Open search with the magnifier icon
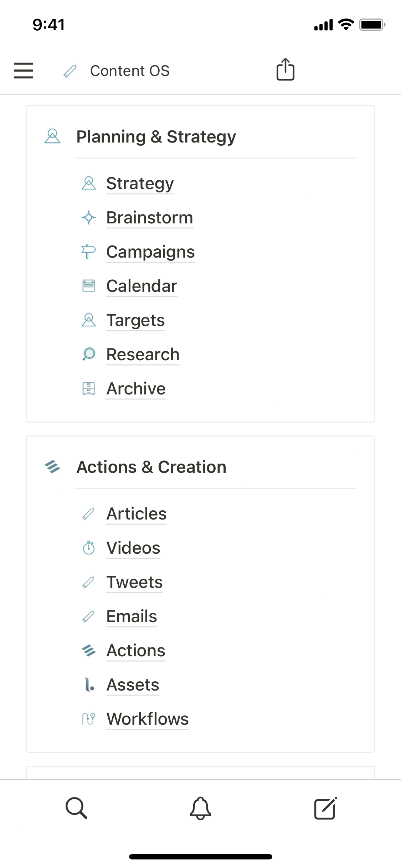This screenshot has height=868, width=401. click(76, 808)
